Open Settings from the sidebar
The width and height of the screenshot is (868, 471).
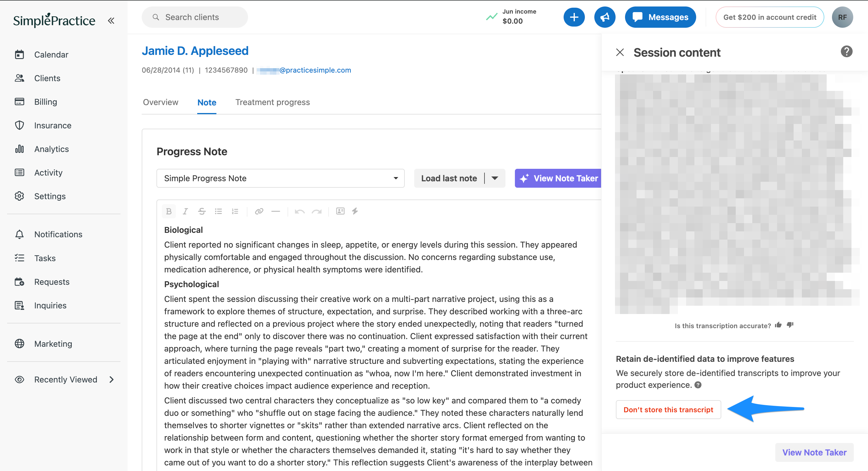coord(50,196)
